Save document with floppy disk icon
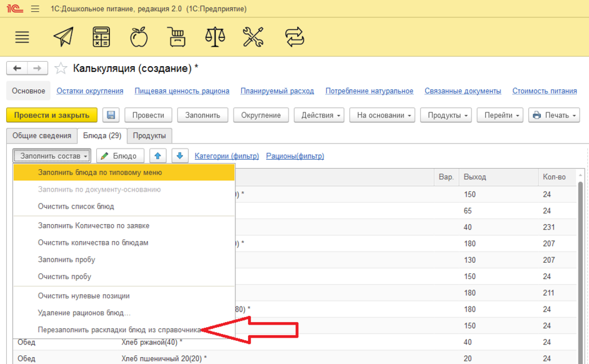This screenshot has height=364, width=589. pyautogui.click(x=111, y=116)
